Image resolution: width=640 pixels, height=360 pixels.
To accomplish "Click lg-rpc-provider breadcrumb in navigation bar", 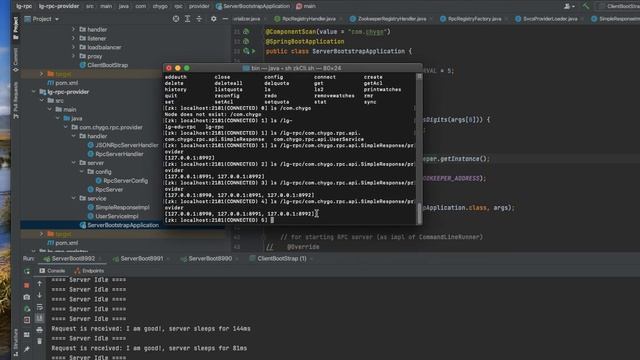I will click(59, 6).
